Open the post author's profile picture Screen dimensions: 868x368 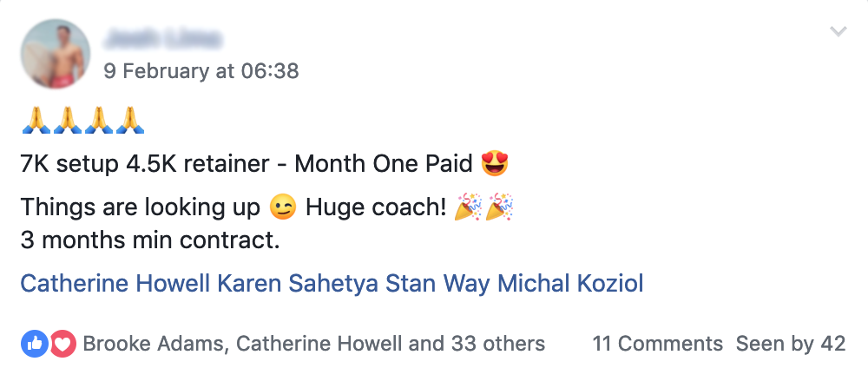56,54
